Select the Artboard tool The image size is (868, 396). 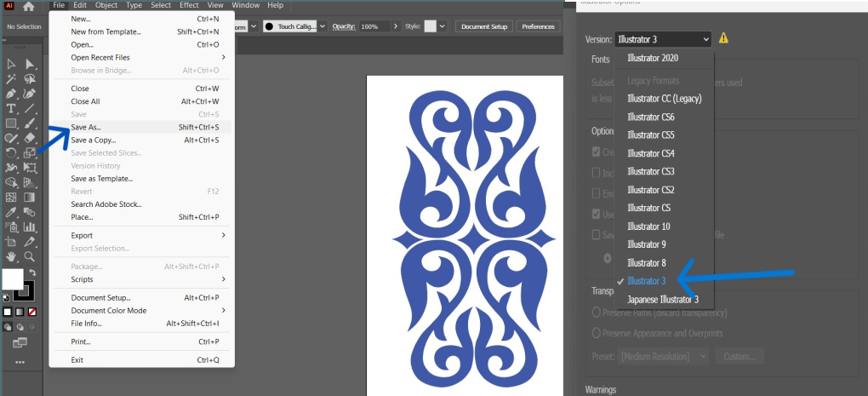pyautogui.click(x=10, y=242)
